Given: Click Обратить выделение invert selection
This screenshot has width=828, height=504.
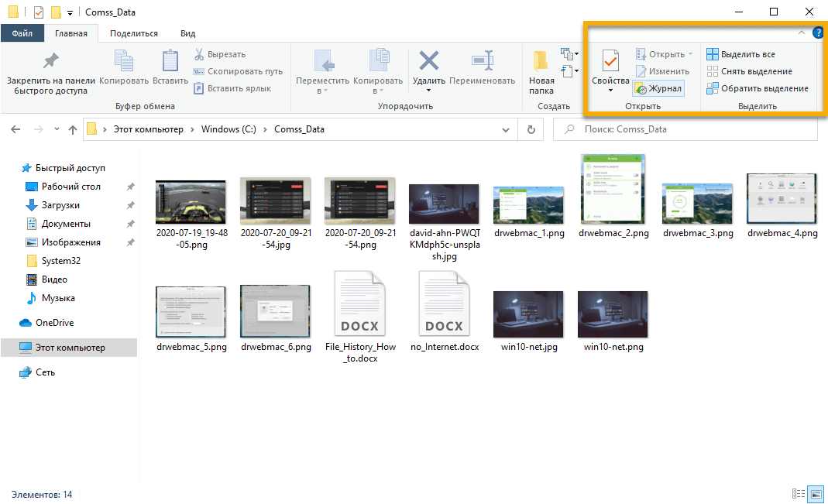Looking at the screenshot, I should coord(758,88).
